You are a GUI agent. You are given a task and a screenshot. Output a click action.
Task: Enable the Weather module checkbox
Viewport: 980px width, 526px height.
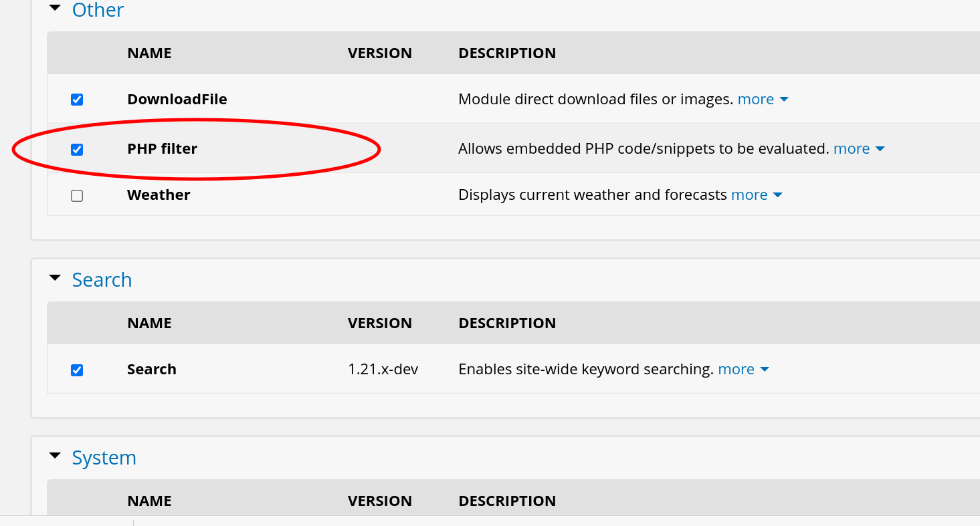pos(77,196)
